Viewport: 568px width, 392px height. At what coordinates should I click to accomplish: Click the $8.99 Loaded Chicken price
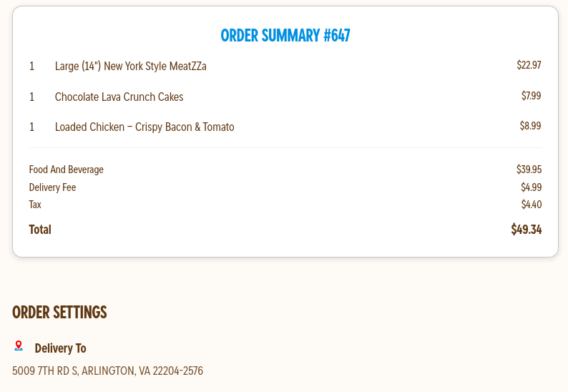[x=530, y=126]
